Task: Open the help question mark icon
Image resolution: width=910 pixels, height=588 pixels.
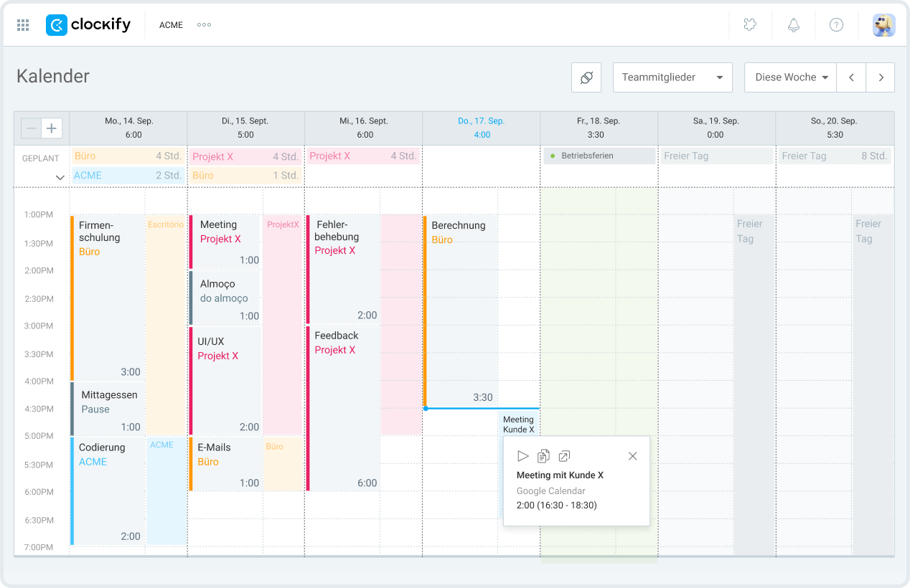Action: click(x=836, y=25)
